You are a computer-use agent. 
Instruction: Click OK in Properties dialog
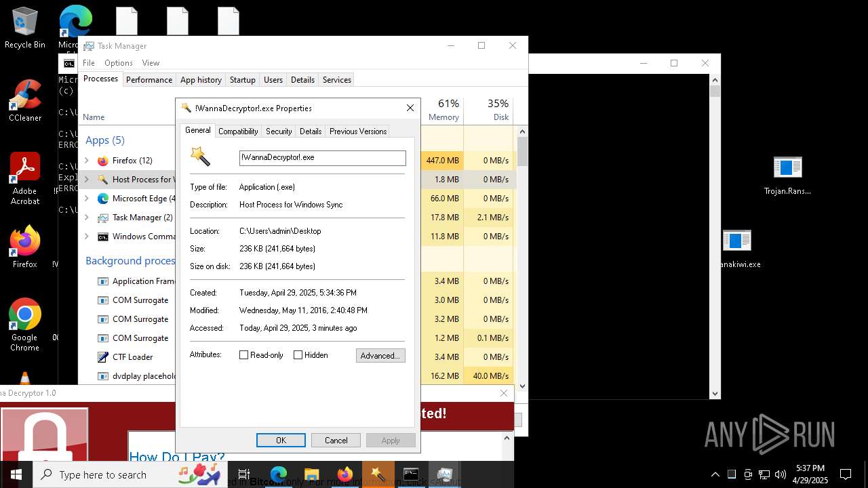point(281,441)
